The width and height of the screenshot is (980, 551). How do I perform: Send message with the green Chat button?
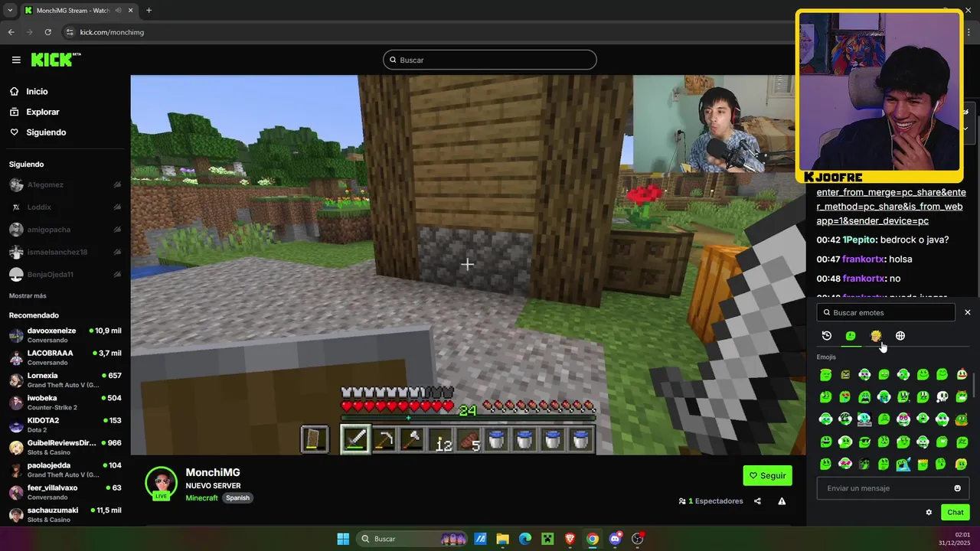point(955,512)
